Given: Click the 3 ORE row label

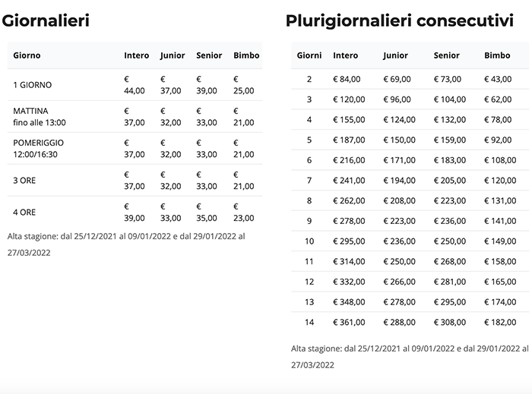Looking at the screenshot, I should point(26,181).
